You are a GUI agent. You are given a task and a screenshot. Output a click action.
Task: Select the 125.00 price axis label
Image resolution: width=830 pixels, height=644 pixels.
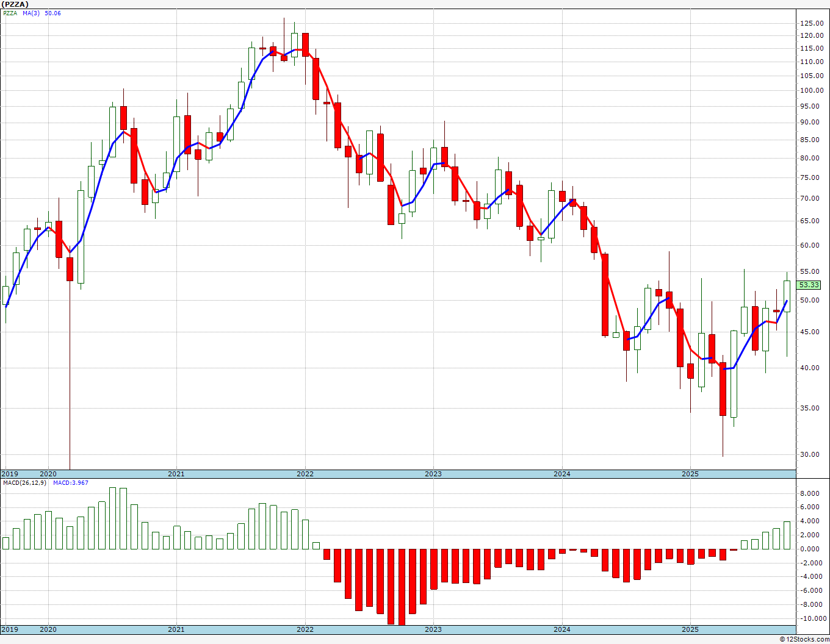[x=810, y=23]
